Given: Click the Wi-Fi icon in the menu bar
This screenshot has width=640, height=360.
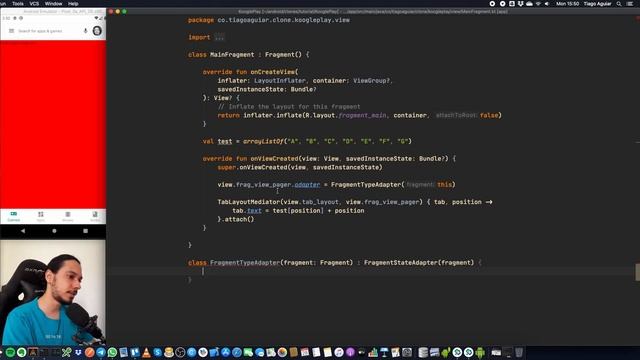Looking at the screenshot, I should click(538, 4).
